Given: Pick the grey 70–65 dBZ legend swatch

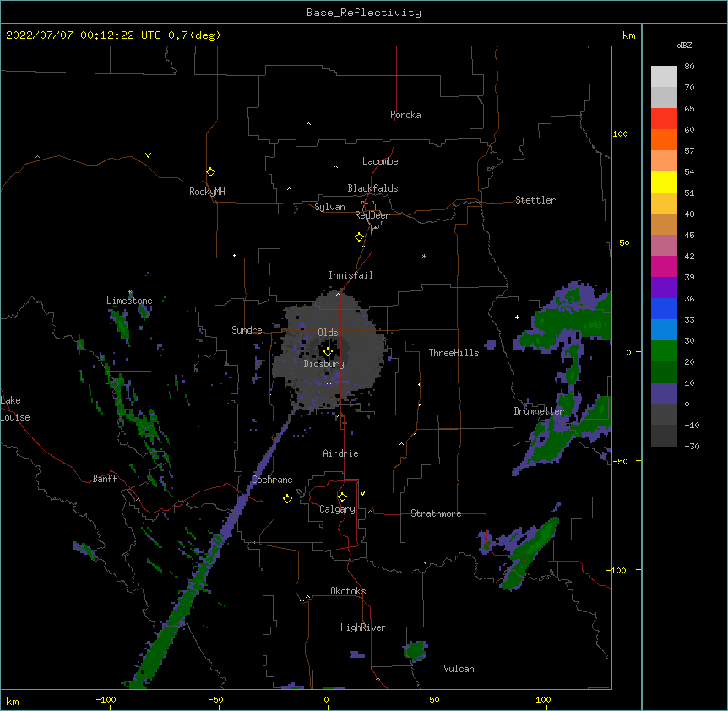Looking at the screenshot, I should [x=664, y=97].
